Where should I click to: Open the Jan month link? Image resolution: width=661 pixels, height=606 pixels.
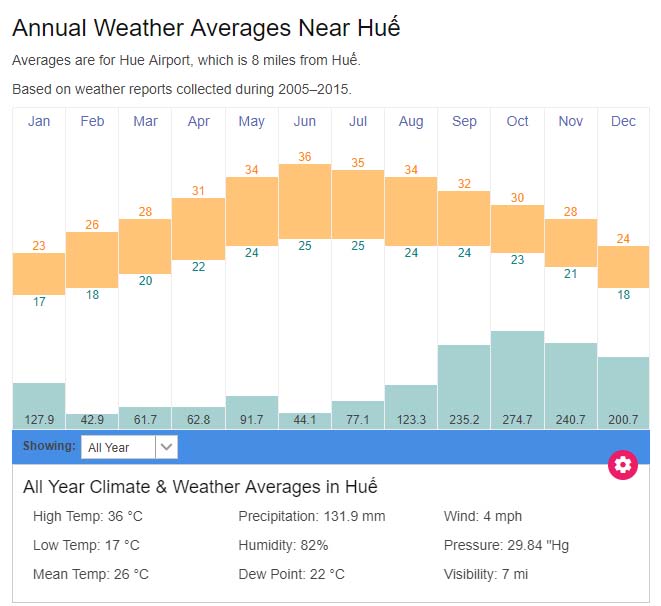tap(39, 121)
